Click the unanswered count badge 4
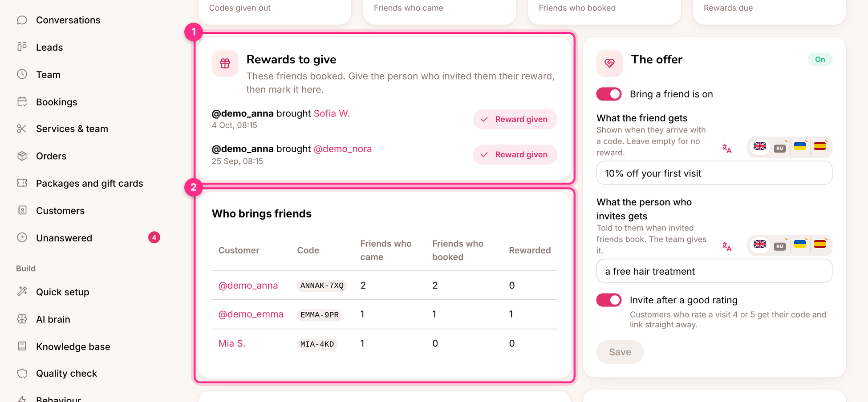 (154, 237)
